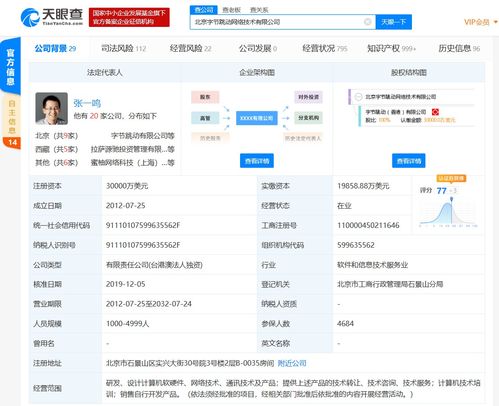Clear the search box with X icon
Viewport: 499px width, 406px height.
point(367,22)
